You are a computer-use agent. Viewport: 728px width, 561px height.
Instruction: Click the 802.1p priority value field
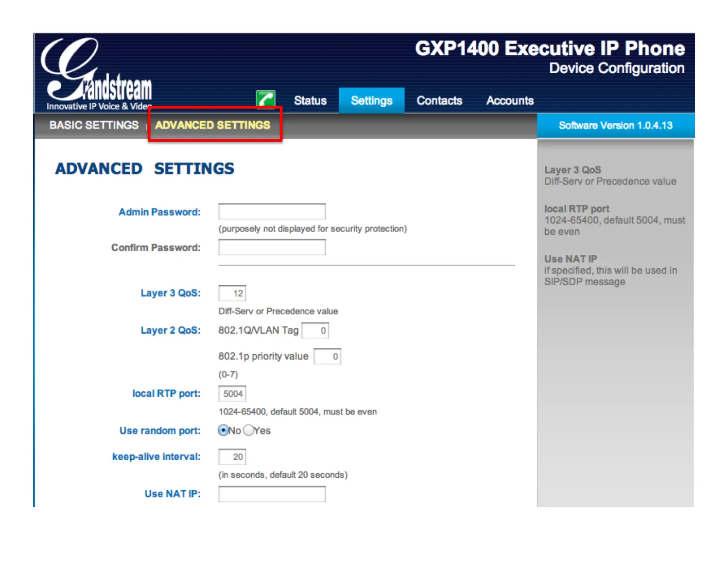pos(327,356)
